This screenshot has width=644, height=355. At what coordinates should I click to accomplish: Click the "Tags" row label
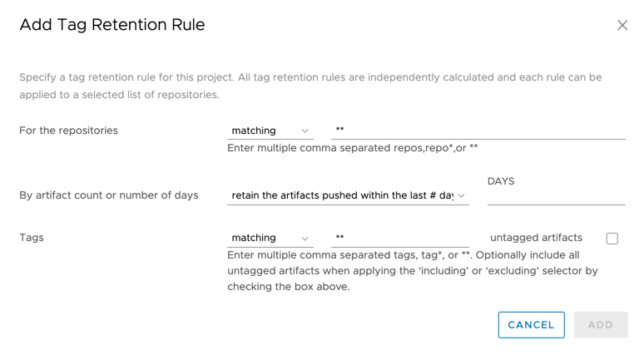[x=32, y=238]
